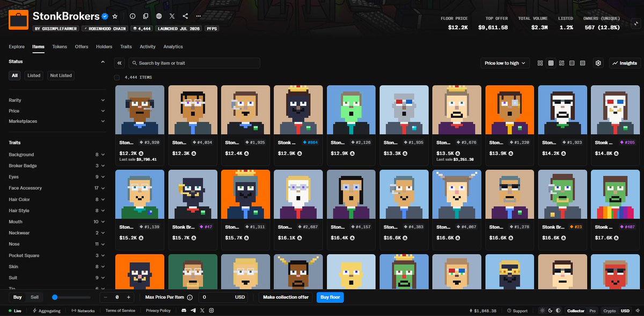The image size is (644, 316).
Task: Open the Activity tab
Action: click(x=148, y=47)
